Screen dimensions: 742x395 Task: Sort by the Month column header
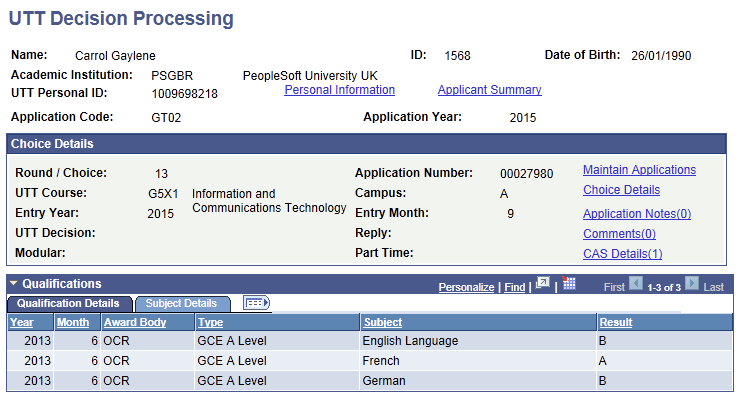click(x=73, y=322)
